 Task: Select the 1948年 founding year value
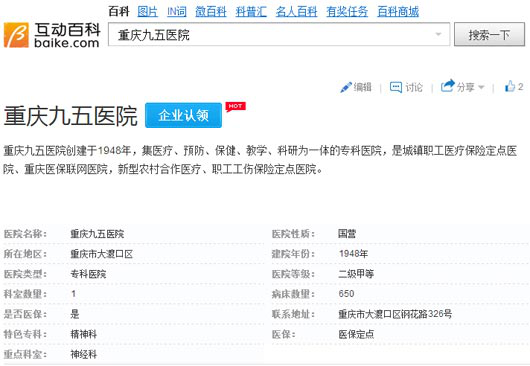[x=353, y=254]
